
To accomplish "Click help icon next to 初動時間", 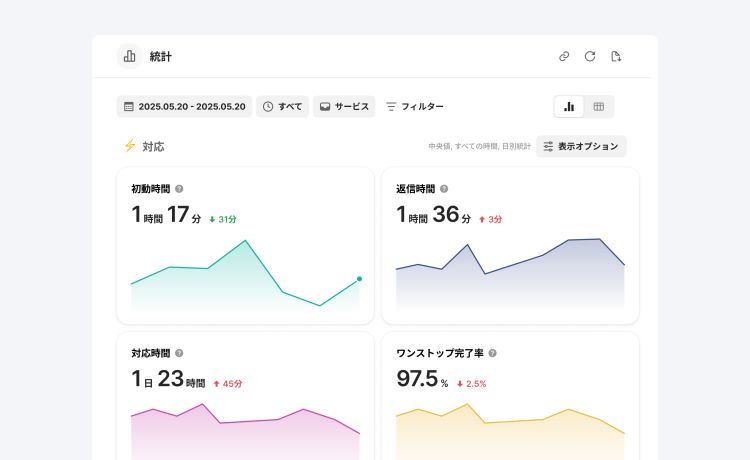I will coord(179,189).
